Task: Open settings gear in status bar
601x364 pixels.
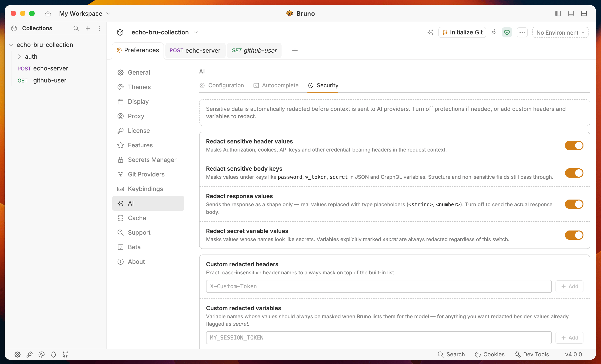Action: [18, 354]
